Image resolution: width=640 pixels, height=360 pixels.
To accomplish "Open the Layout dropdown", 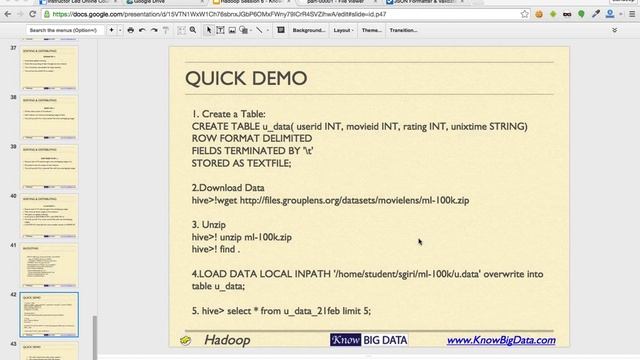I will (x=343, y=30).
